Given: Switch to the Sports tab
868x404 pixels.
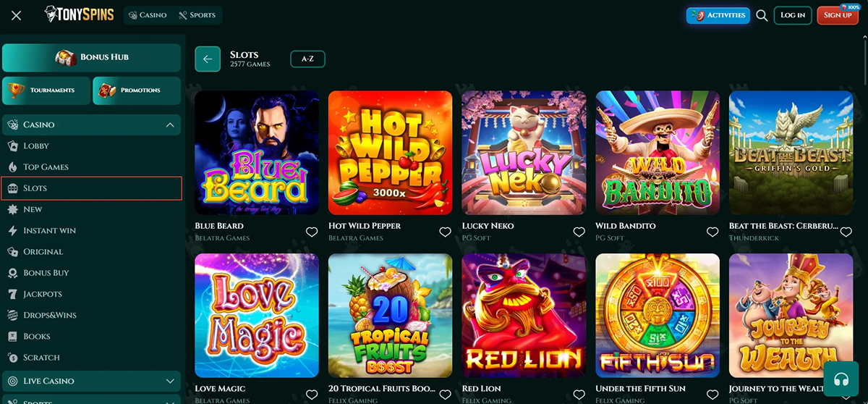Looking at the screenshot, I should click(x=197, y=15).
